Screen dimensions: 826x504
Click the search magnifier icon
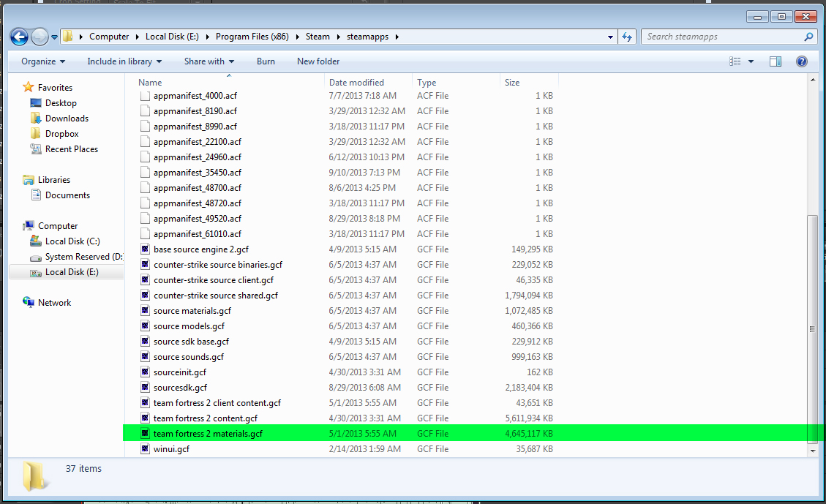808,37
